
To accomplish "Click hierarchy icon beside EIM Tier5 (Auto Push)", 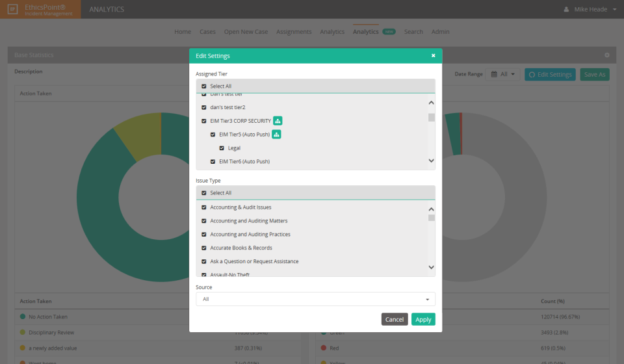I will pyautogui.click(x=276, y=135).
